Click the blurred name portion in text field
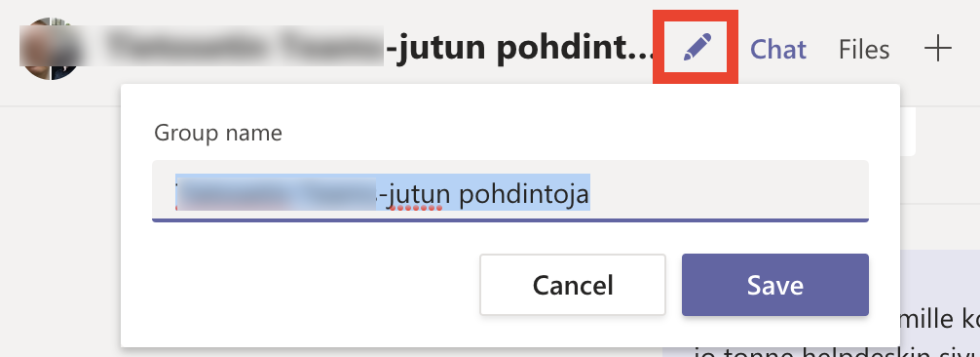 coord(277,195)
